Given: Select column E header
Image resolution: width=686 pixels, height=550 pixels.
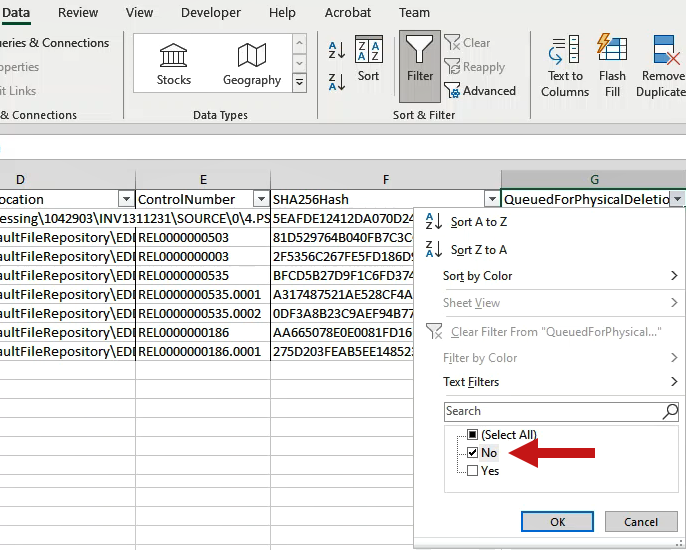Looking at the screenshot, I should (203, 179).
